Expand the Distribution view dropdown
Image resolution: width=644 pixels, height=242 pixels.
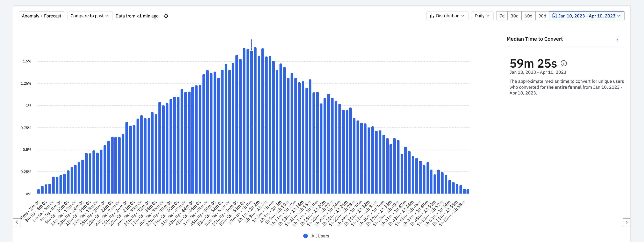447,16
